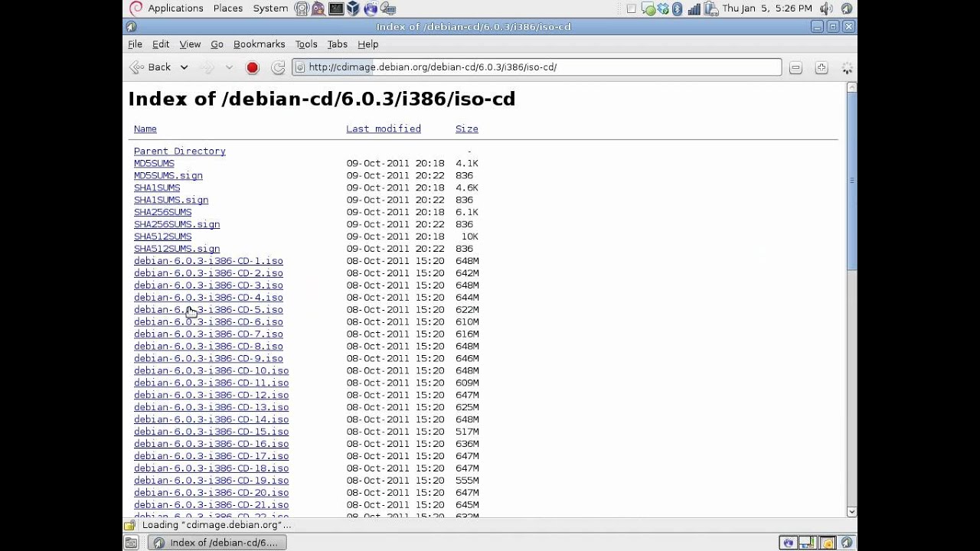980x551 pixels.
Task: Click the 517M size of CD-15.iso
Action: pos(467,432)
